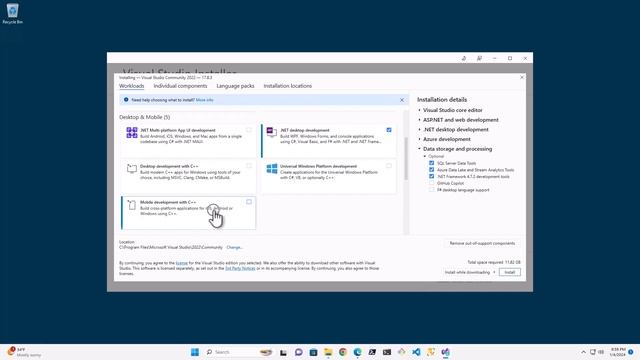640x360 pixels.
Task: Open Google Chrome from the taskbar
Action: tap(343, 352)
